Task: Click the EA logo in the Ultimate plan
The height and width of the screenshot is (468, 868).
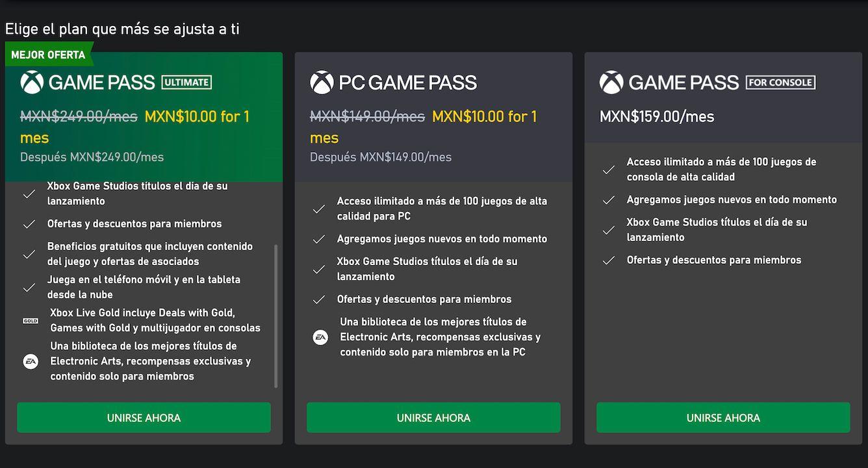Action: [x=31, y=361]
